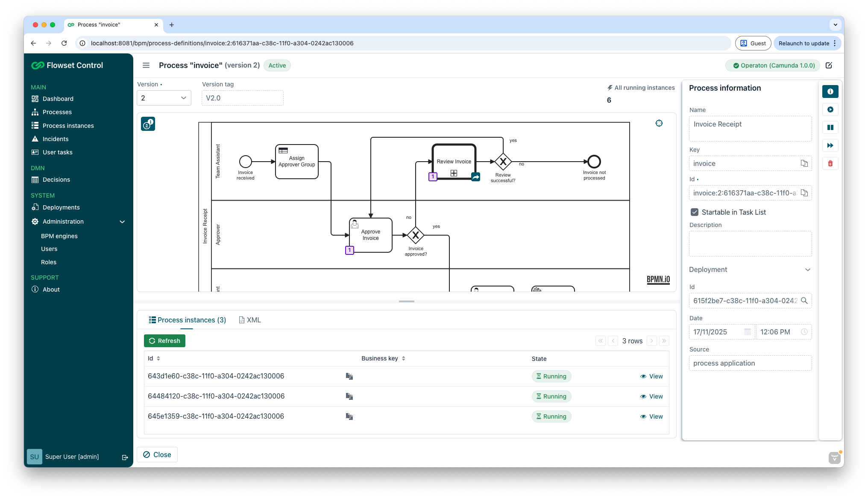Sort the Business key column

coord(404,358)
